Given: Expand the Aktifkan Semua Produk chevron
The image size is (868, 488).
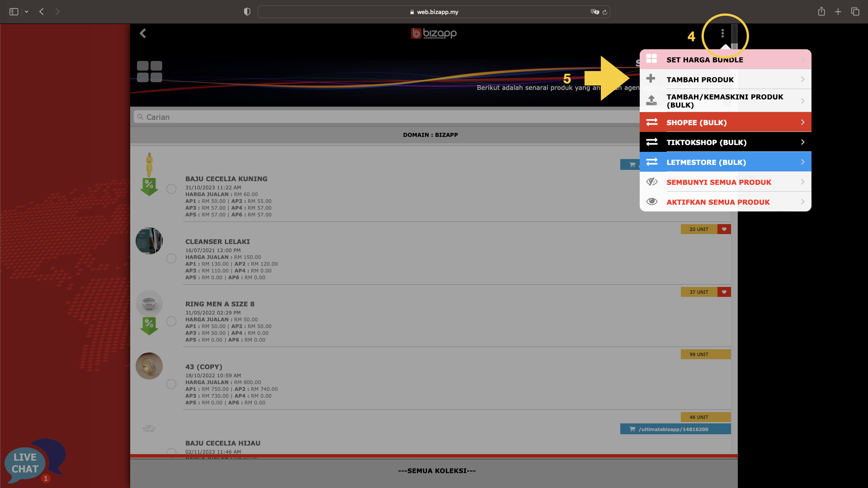Looking at the screenshot, I should [x=803, y=202].
